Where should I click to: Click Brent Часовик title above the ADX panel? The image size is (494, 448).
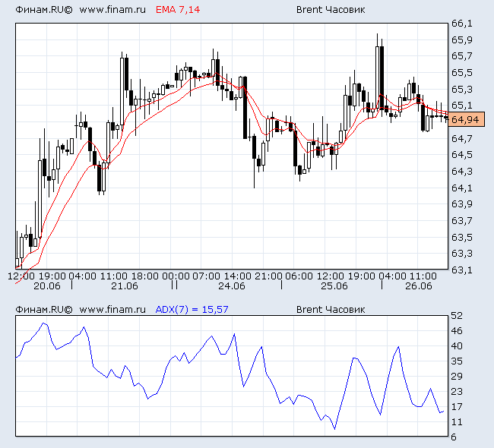[x=330, y=309]
